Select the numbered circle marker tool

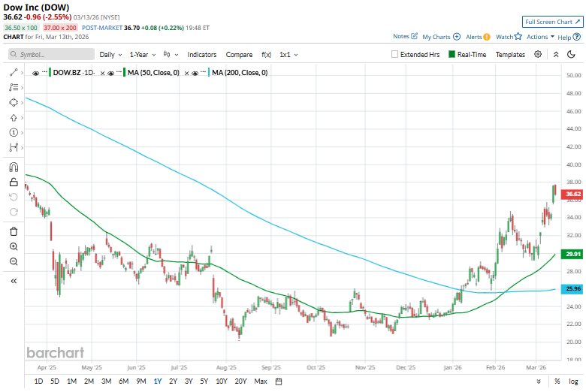point(14,133)
